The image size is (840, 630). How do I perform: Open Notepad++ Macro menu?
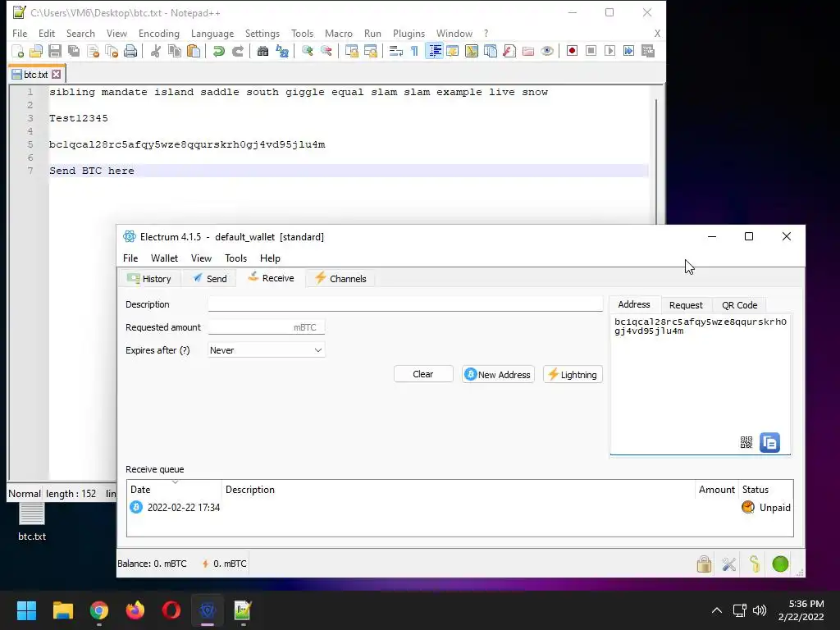coord(339,33)
